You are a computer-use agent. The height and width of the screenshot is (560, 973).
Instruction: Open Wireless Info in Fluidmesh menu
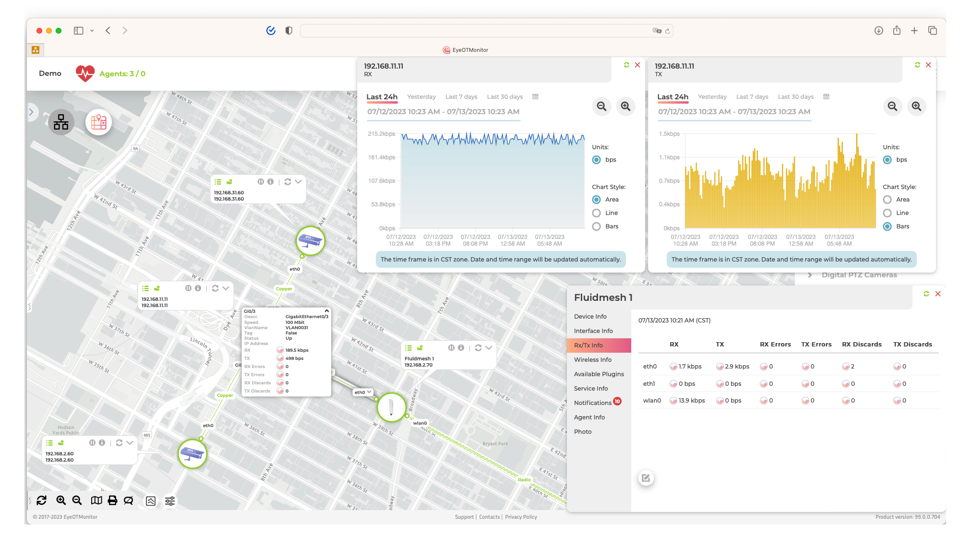tap(593, 359)
